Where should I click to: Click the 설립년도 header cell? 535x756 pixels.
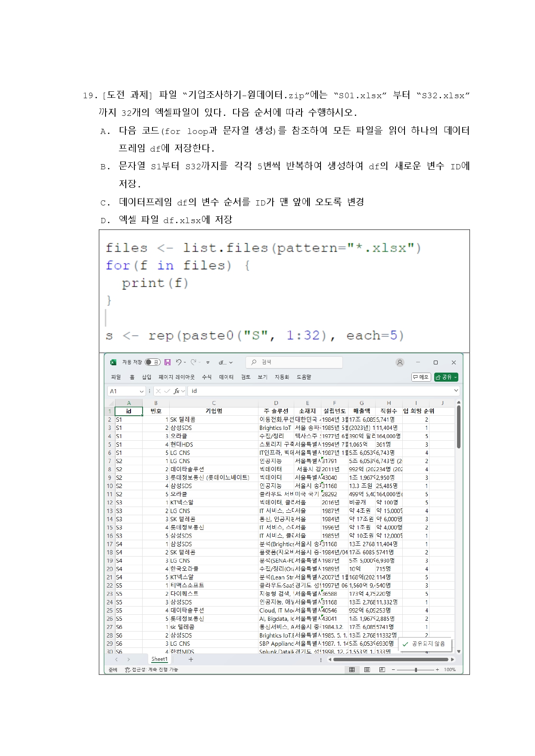coord(334,411)
